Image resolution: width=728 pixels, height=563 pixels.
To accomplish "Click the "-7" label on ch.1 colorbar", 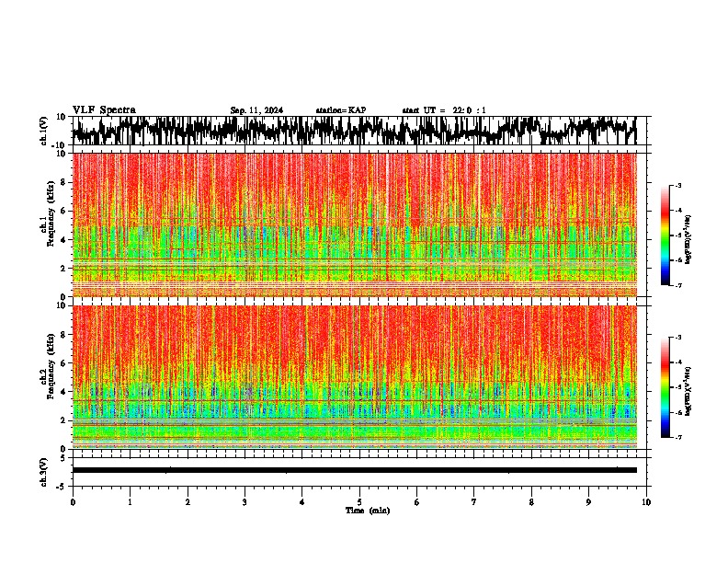I will [x=677, y=285].
